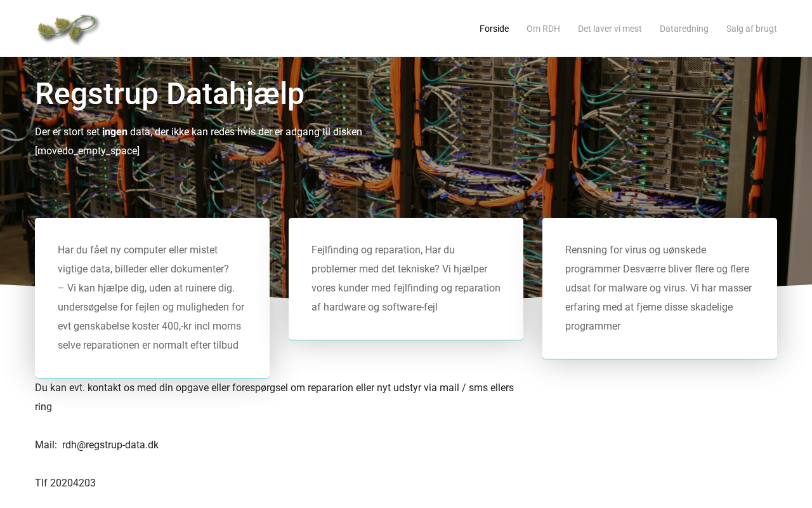
Task: Click the phone number Tlf 20204203
Action: (65, 483)
